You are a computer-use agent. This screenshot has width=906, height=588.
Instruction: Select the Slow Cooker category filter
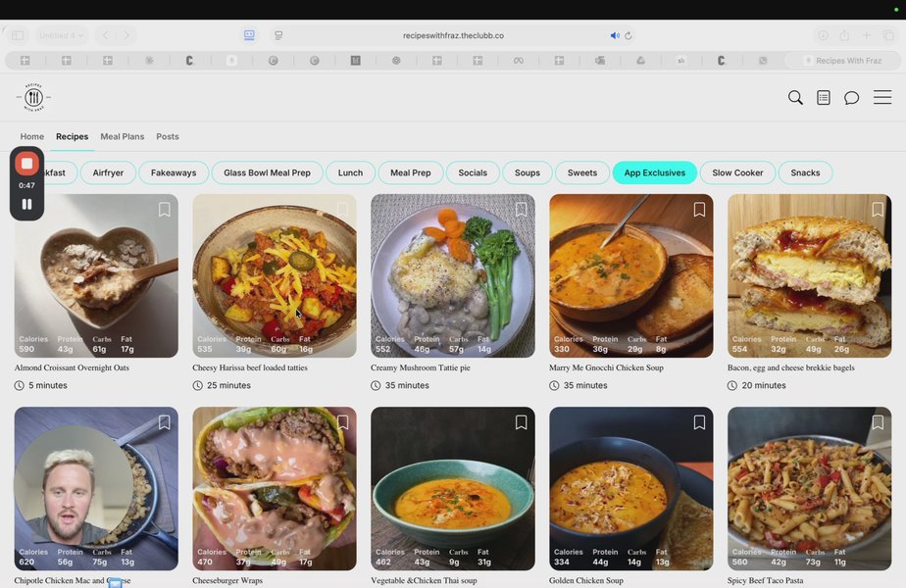point(737,173)
